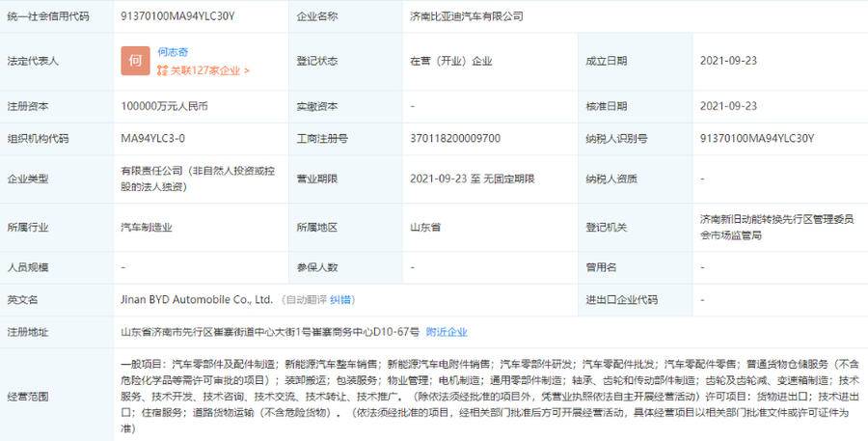
Task: Select organization code MA94YLC3-0
Action: click(x=153, y=139)
